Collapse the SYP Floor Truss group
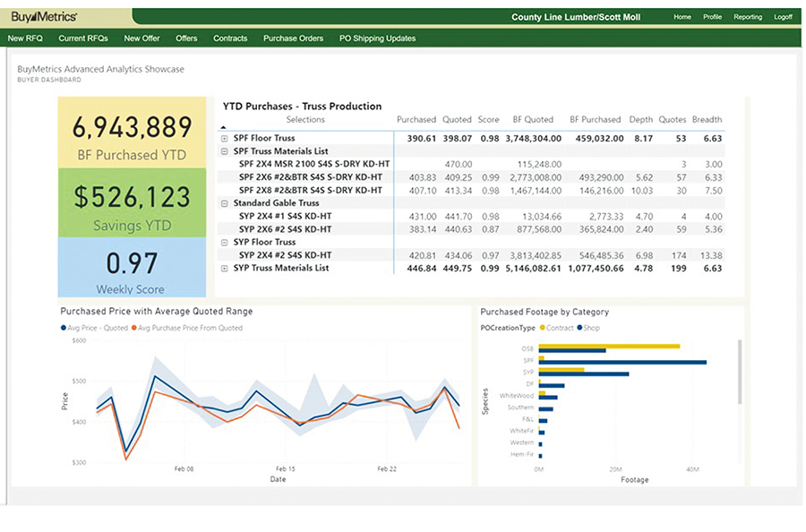The height and width of the screenshot is (532, 806). click(224, 242)
